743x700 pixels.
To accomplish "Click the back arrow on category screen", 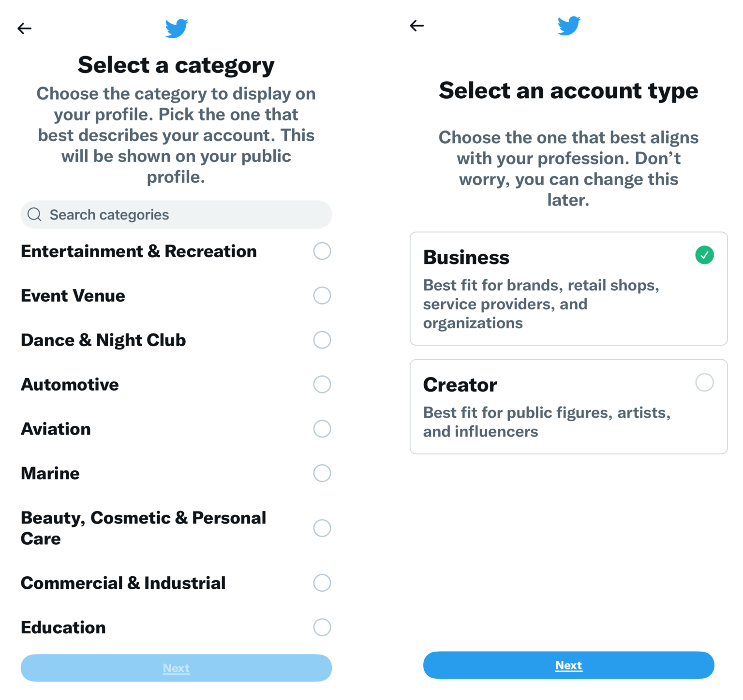I will coord(24,28).
